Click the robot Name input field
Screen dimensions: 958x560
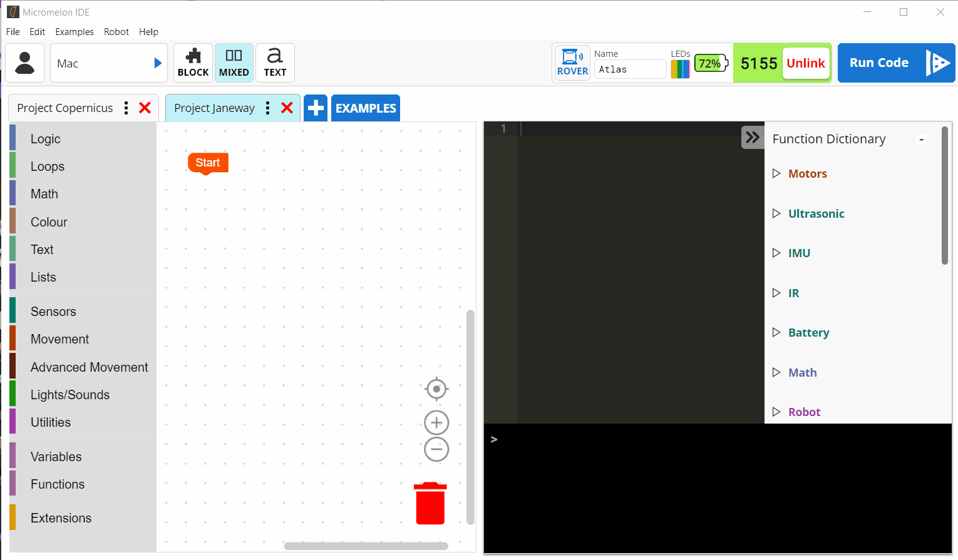[x=630, y=69]
